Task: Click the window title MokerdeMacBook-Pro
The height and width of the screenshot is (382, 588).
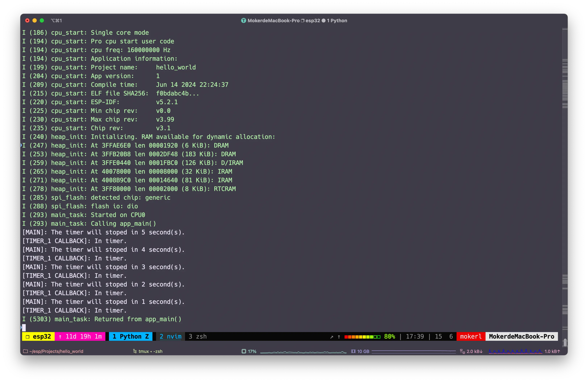Action: [x=274, y=20]
